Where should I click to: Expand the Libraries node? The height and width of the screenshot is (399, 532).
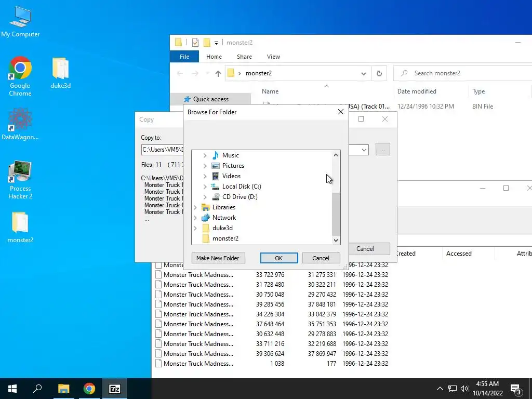[195, 207]
